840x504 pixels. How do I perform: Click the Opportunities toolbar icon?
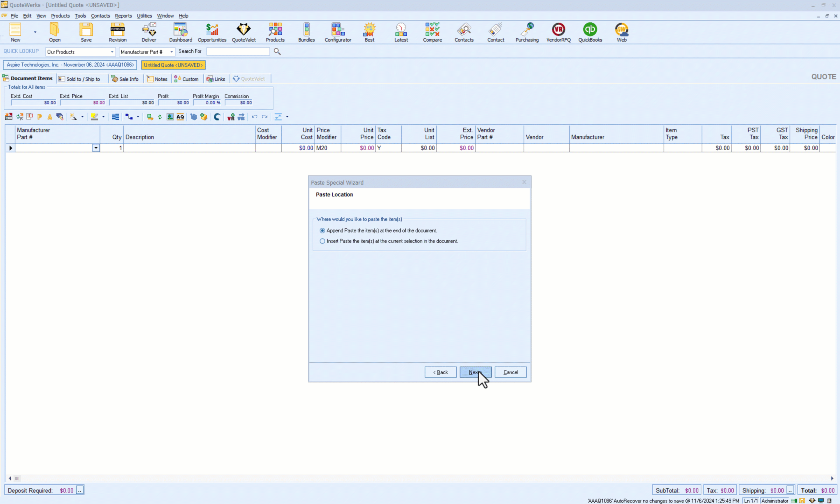212,32
